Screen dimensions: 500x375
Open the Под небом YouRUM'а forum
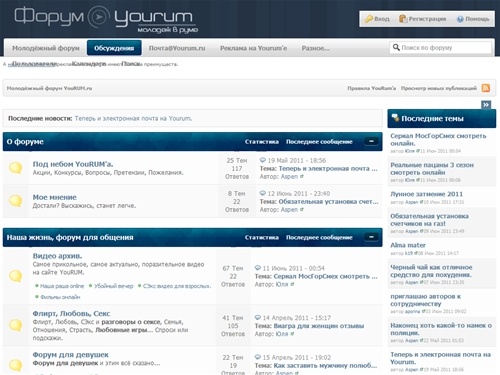[73, 164]
